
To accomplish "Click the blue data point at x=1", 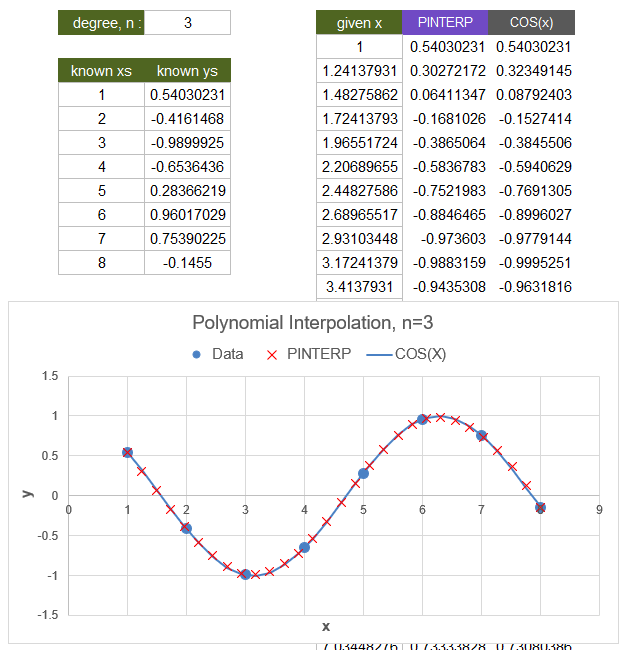I will click(x=127, y=452).
